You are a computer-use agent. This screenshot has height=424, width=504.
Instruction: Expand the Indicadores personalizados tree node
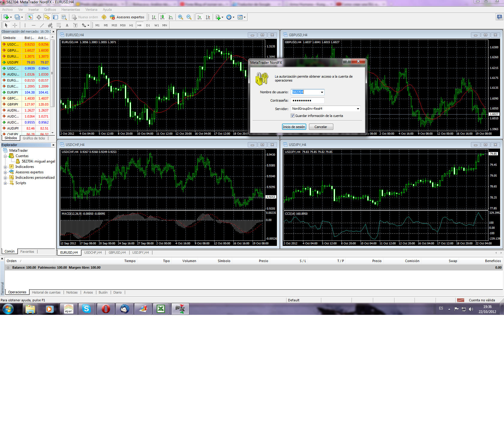pyautogui.click(x=5, y=178)
